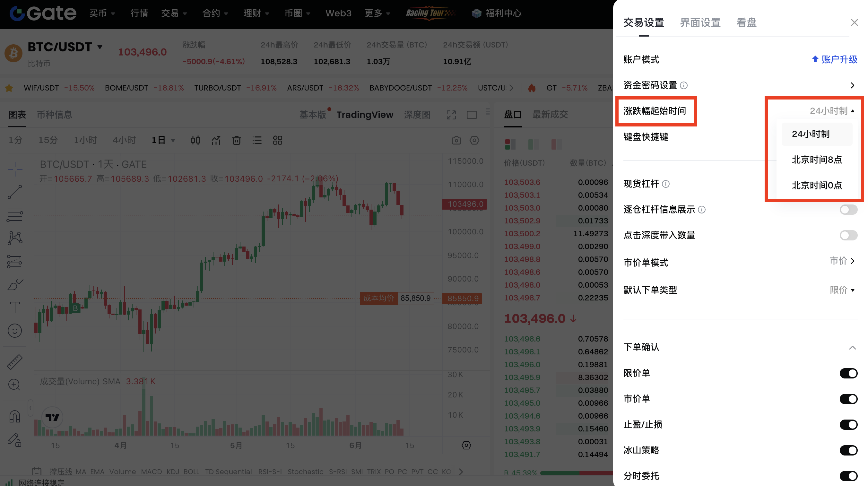Open the 看盘 settings tab

click(746, 22)
